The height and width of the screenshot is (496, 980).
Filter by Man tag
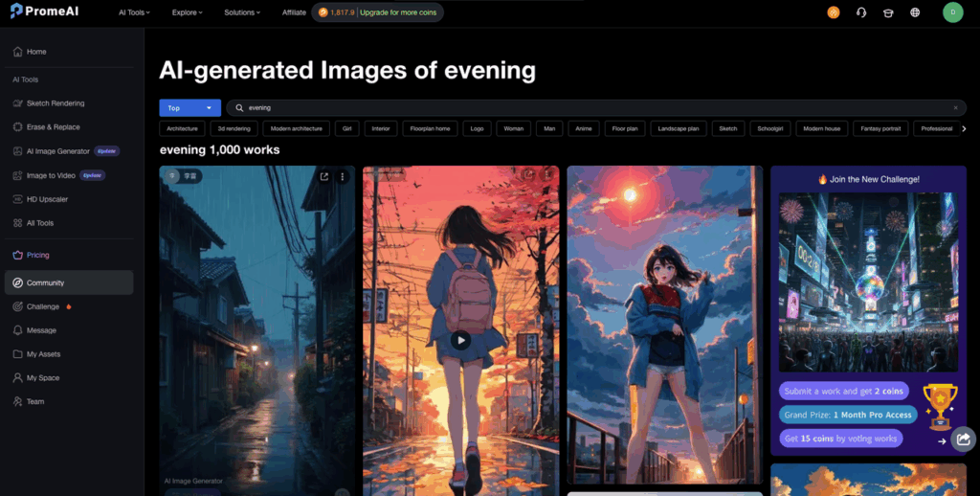click(549, 129)
